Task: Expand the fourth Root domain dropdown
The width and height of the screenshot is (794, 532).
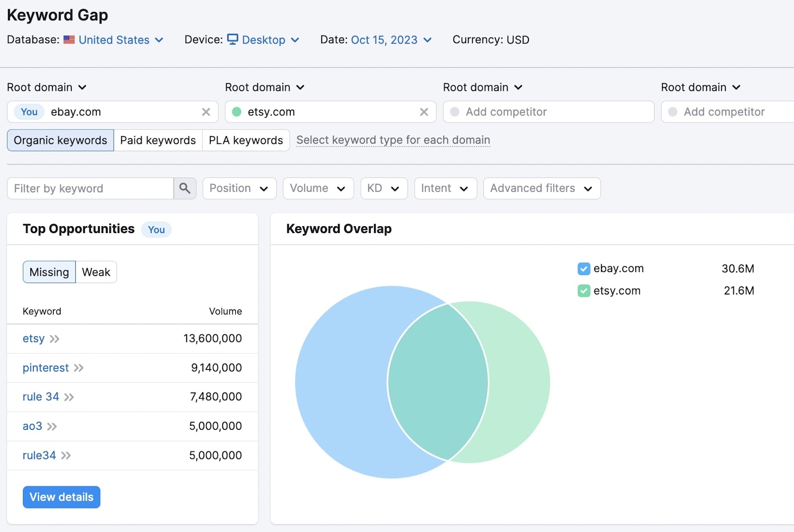Action: 701,87
